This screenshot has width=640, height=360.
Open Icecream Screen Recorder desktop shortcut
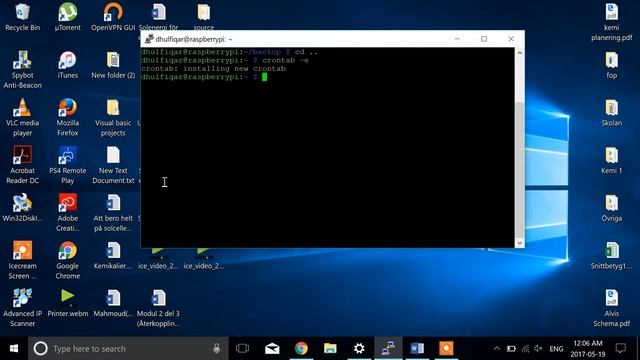pos(22,260)
